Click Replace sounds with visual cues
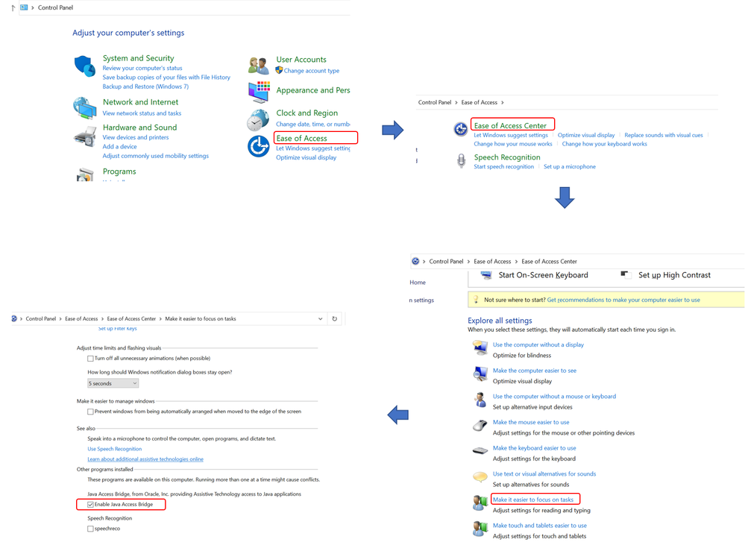Screen dimensions: 745x560 664,136
